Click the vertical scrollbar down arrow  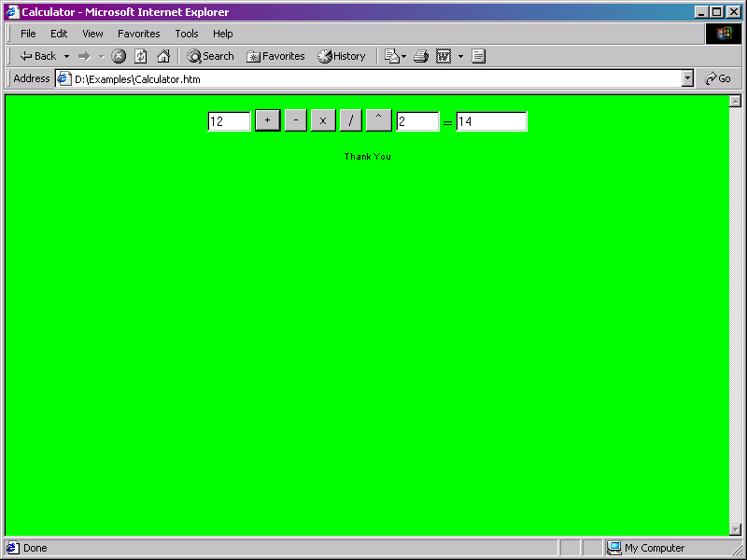(735, 529)
